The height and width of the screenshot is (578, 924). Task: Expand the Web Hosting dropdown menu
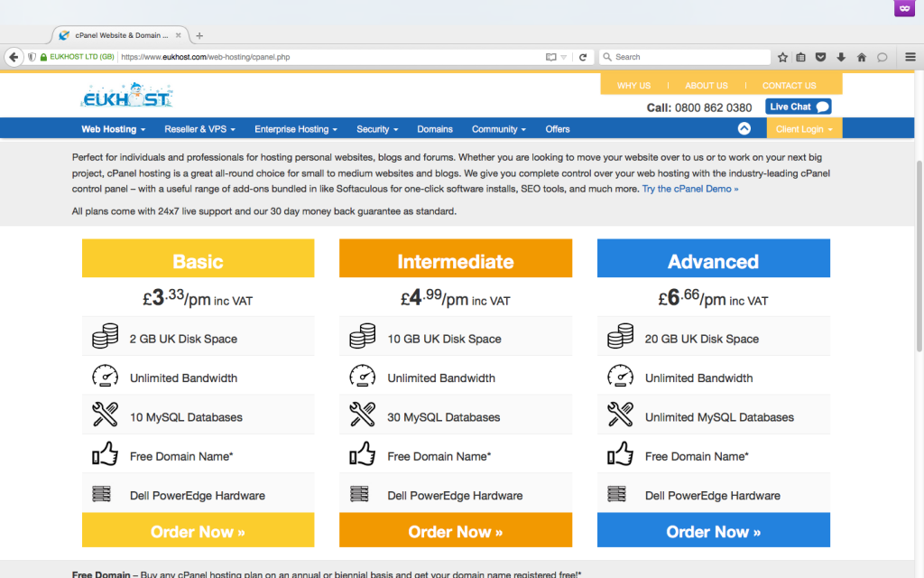pos(113,129)
